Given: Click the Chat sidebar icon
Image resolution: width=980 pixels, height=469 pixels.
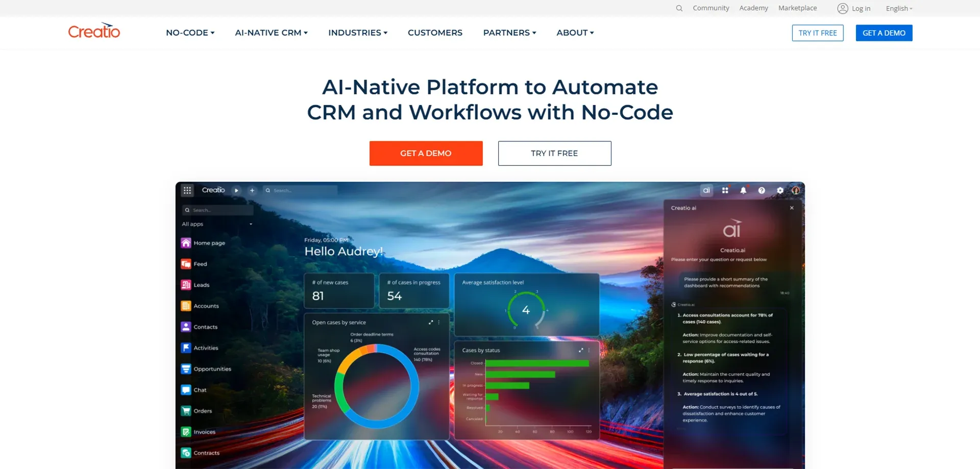Looking at the screenshot, I should (186, 390).
